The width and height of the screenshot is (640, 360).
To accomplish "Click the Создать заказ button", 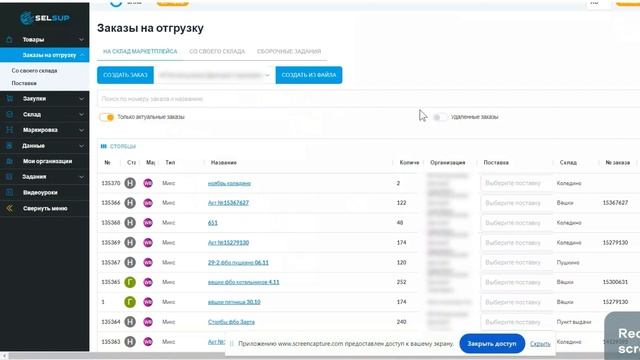I will (x=125, y=75).
